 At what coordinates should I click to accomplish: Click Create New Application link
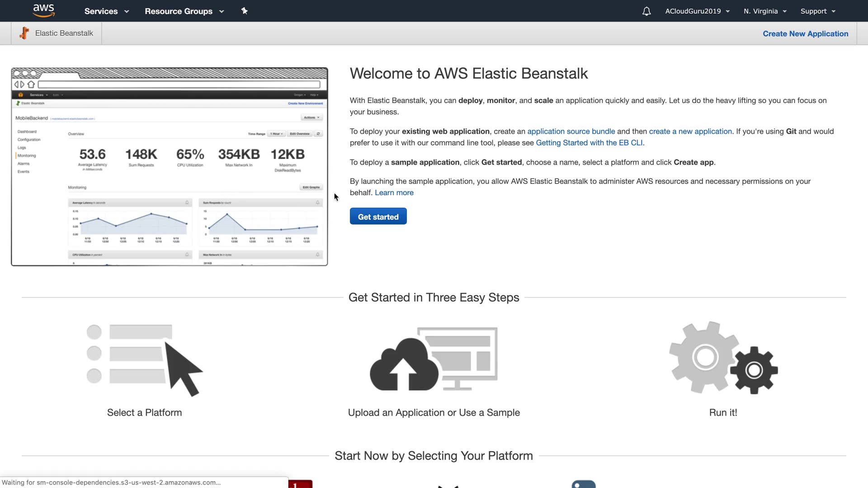point(805,34)
